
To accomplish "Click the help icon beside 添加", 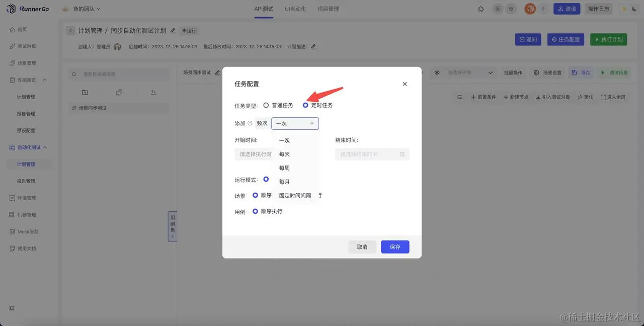I will pos(250,123).
